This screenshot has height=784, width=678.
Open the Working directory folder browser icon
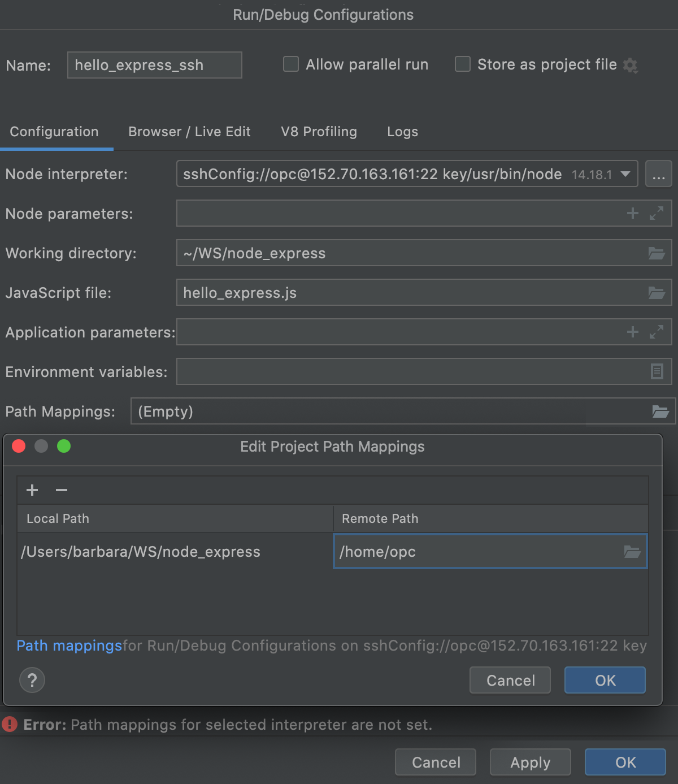[657, 253]
